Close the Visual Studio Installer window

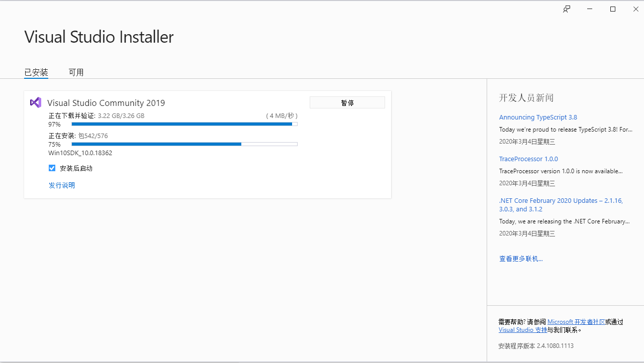click(x=635, y=9)
